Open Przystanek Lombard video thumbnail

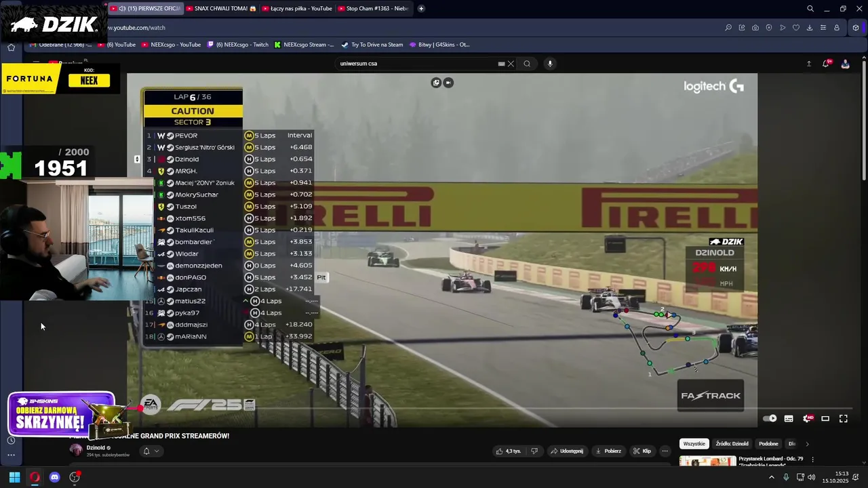coord(707,462)
